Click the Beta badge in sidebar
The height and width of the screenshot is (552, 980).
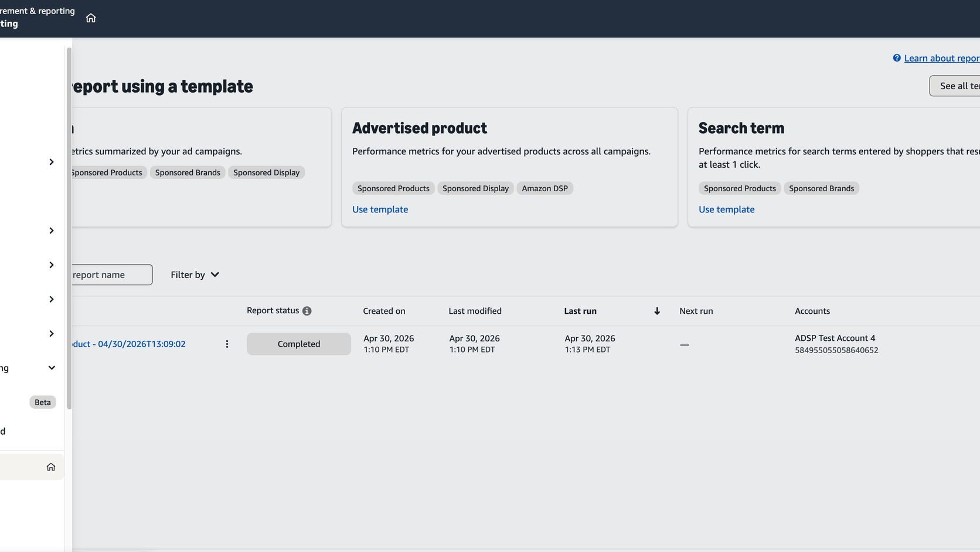pos(43,402)
